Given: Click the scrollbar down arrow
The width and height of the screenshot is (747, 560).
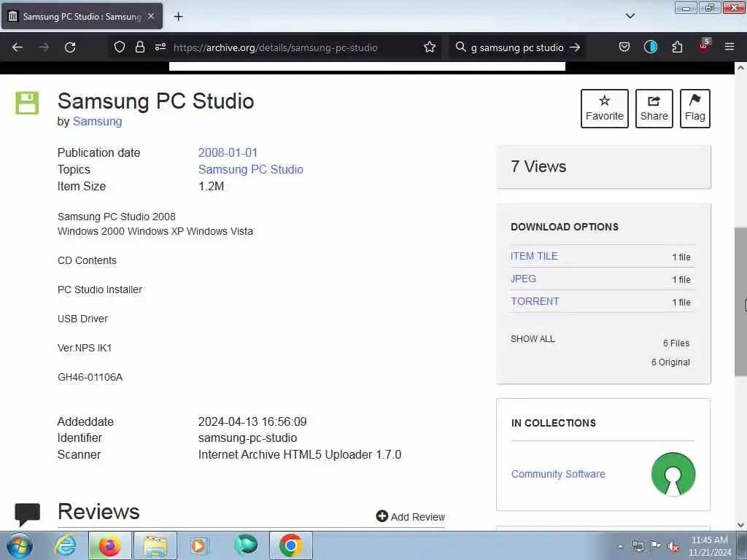Looking at the screenshot, I should pos(740,525).
